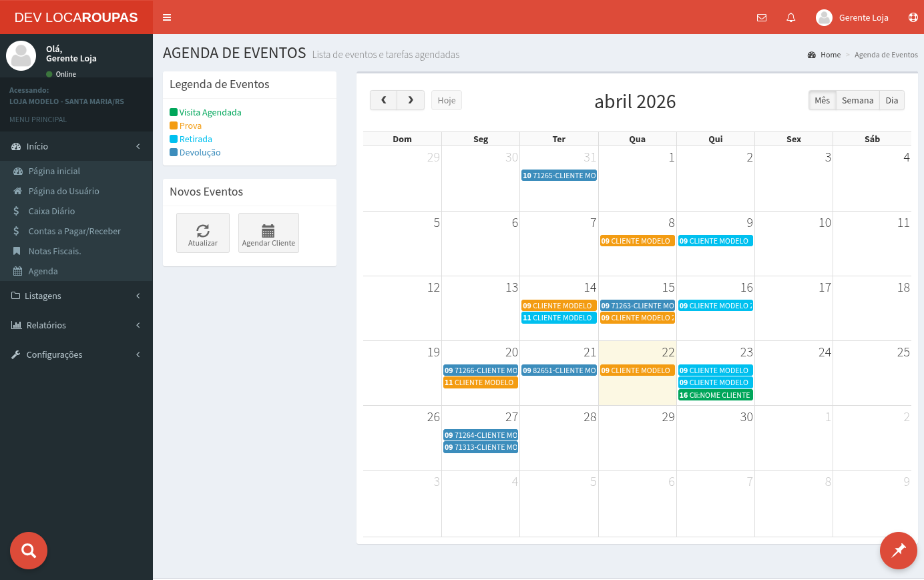The height and width of the screenshot is (580, 924).
Task: Open cyan 11 CLIENTE MODELO event on April 14
Action: (559, 318)
